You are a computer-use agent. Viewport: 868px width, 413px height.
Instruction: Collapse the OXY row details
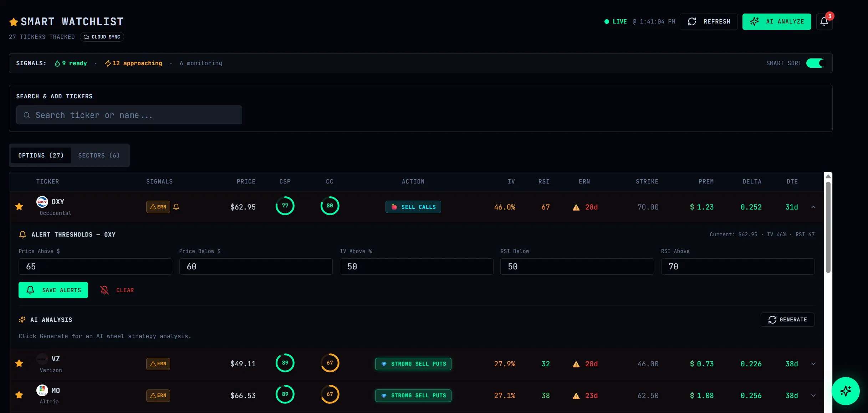[813, 207]
